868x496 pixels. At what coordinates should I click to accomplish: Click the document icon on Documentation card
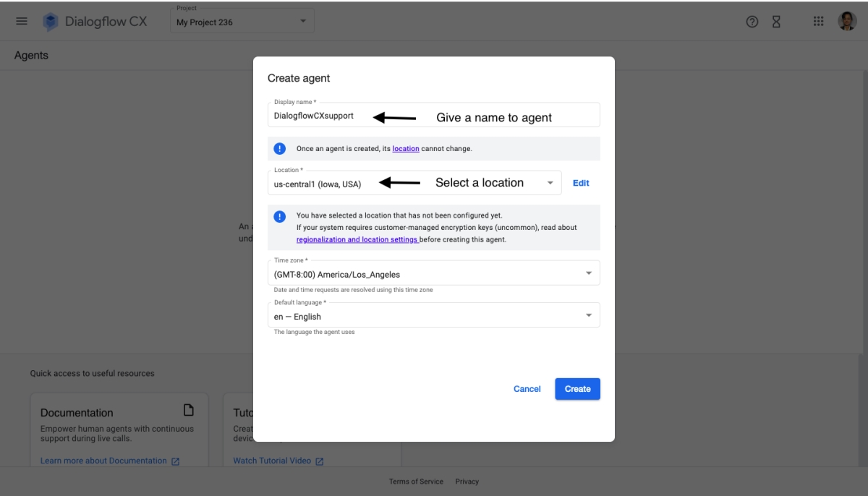(x=188, y=410)
